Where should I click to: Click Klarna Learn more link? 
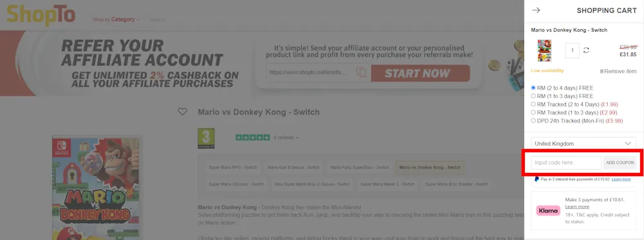(577, 206)
